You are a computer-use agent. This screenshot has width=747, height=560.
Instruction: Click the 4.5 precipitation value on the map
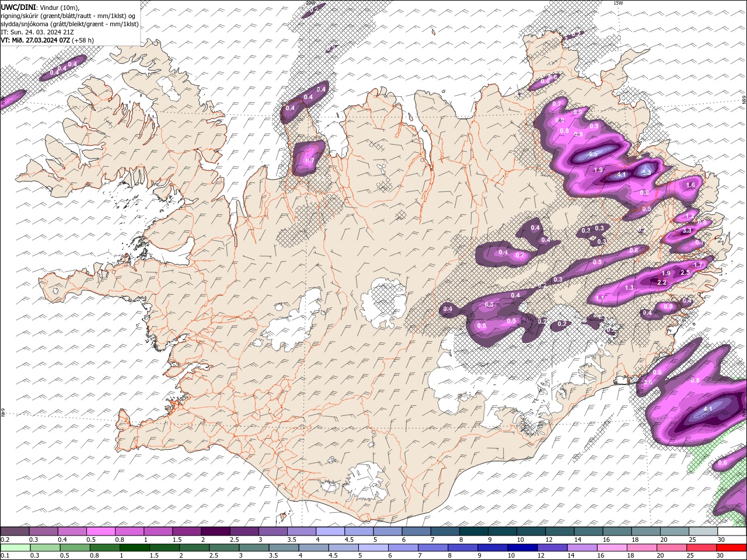coord(593,154)
